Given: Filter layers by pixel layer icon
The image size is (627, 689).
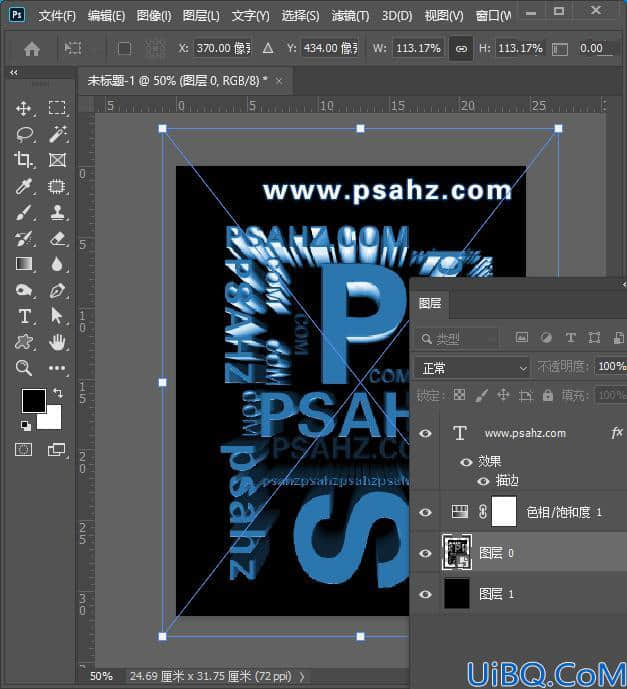Looking at the screenshot, I should 522,337.
